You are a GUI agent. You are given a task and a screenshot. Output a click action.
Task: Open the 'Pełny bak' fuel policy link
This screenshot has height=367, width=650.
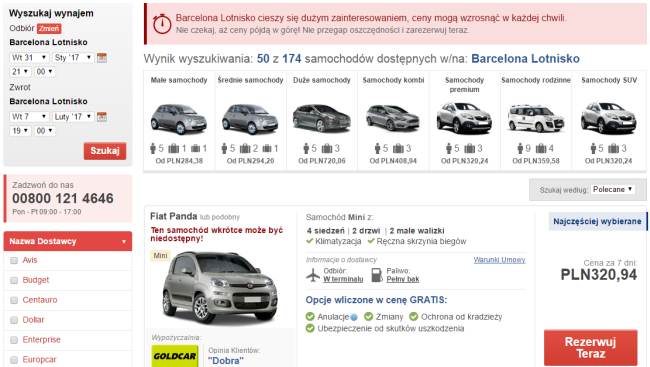coord(403,279)
